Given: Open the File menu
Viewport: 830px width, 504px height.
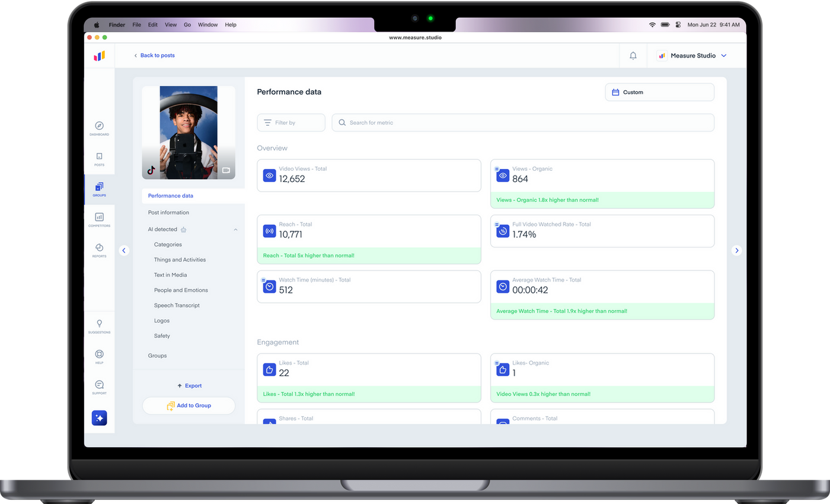Looking at the screenshot, I should coord(137,25).
